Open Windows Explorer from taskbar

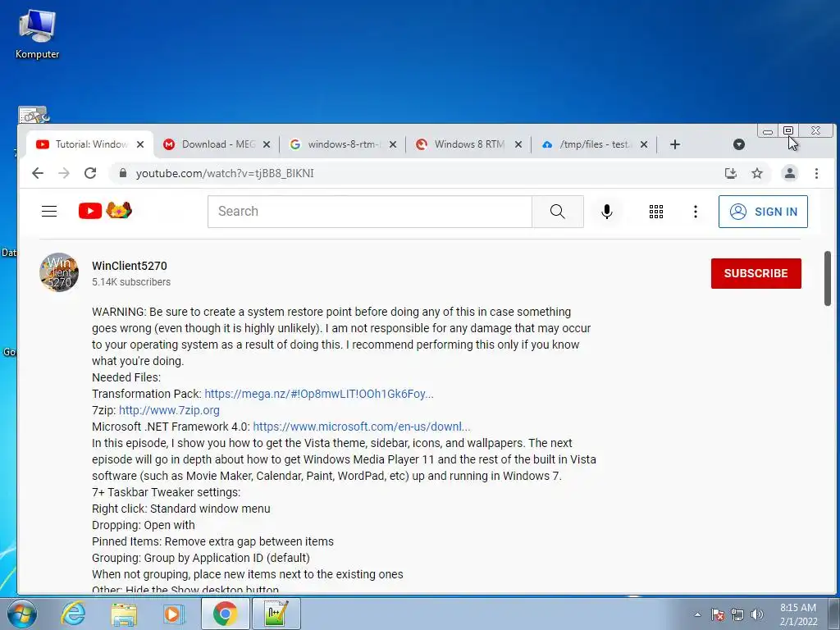pos(124,614)
